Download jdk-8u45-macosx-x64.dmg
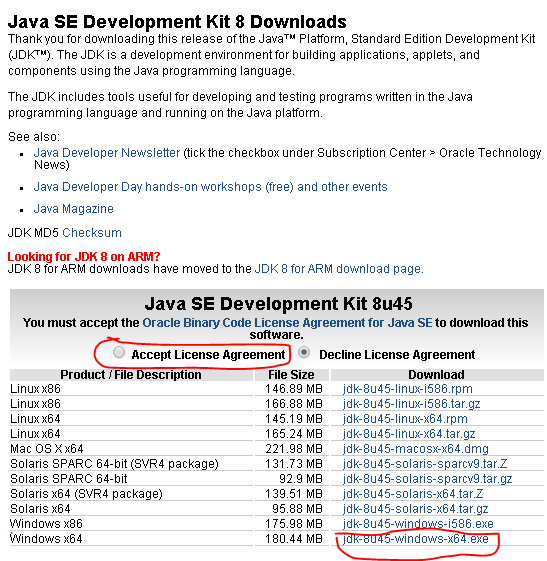Screen dimensions: 547x561 pyautogui.click(x=415, y=449)
